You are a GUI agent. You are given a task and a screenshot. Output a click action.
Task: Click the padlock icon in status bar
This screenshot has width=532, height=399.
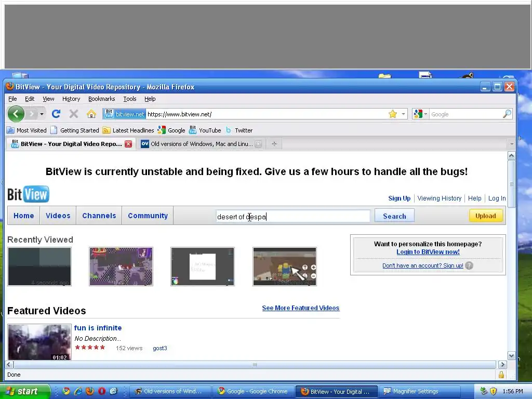coord(501,375)
